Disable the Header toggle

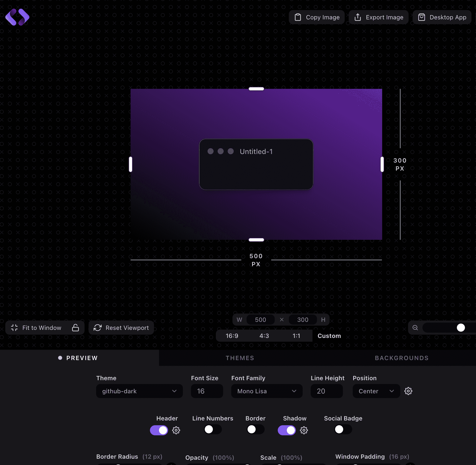[x=159, y=430]
